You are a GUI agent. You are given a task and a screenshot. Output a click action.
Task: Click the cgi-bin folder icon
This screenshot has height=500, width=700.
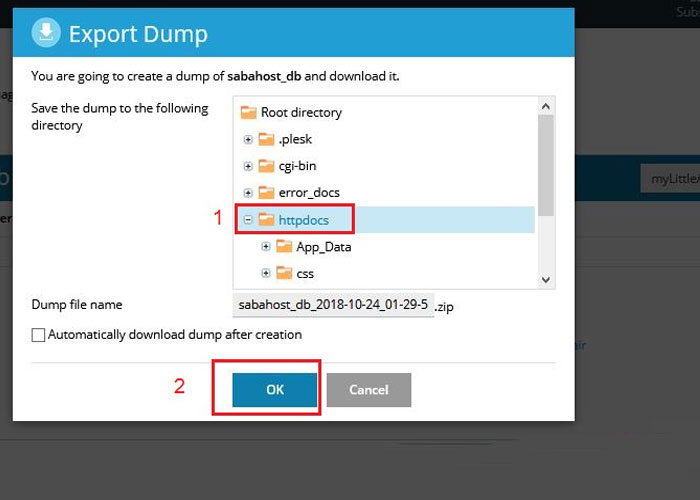pos(266,166)
